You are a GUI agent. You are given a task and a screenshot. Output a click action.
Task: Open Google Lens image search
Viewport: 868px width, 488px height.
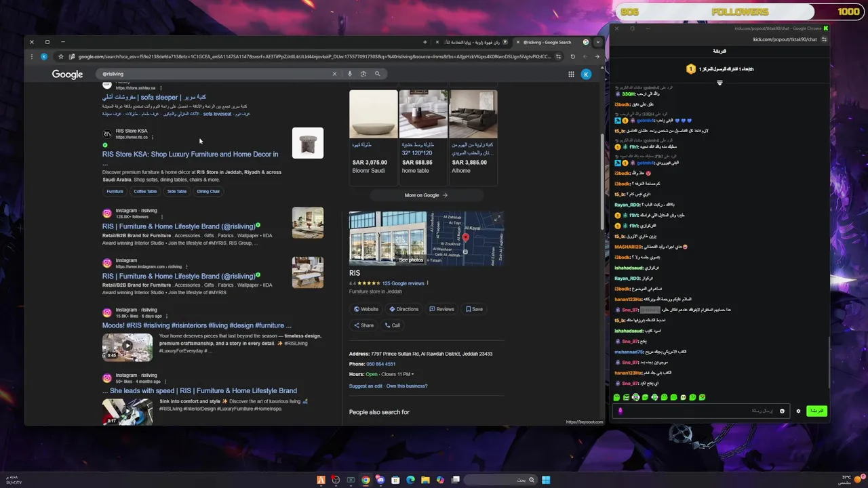[363, 74]
